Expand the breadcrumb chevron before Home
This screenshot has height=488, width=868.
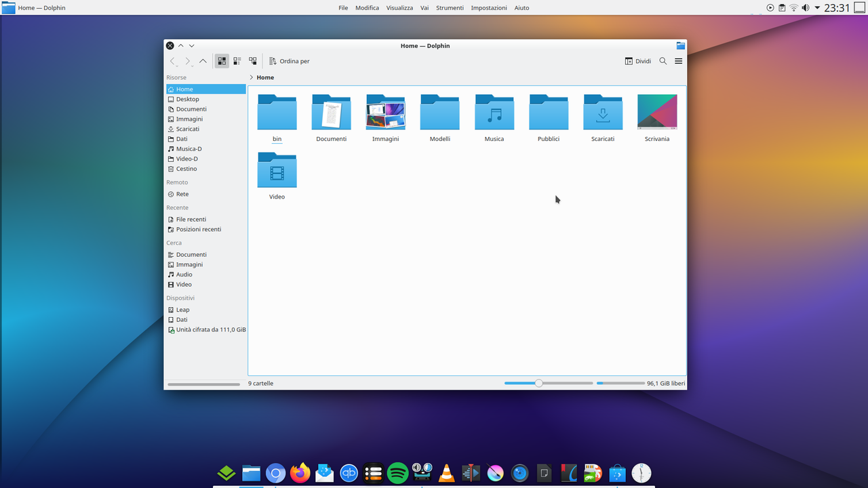point(252,77)
